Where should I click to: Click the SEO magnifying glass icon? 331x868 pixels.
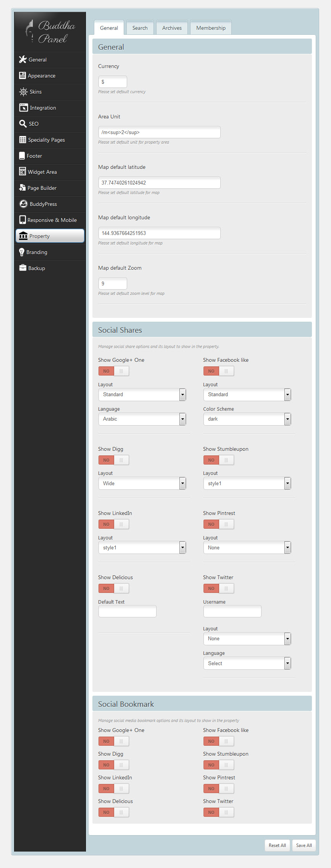coord(23,124)
